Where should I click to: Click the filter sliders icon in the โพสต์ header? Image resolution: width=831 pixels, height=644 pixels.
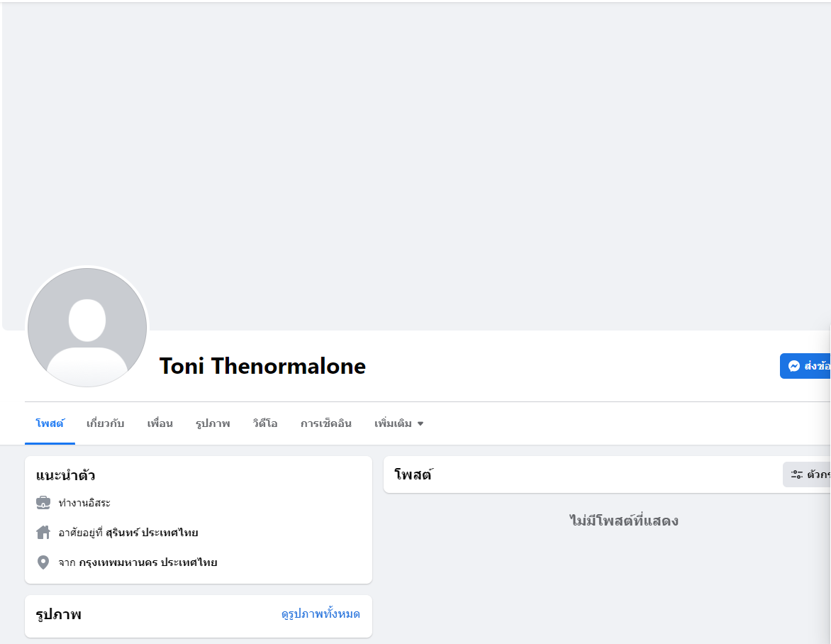click(x=797, y=474)
